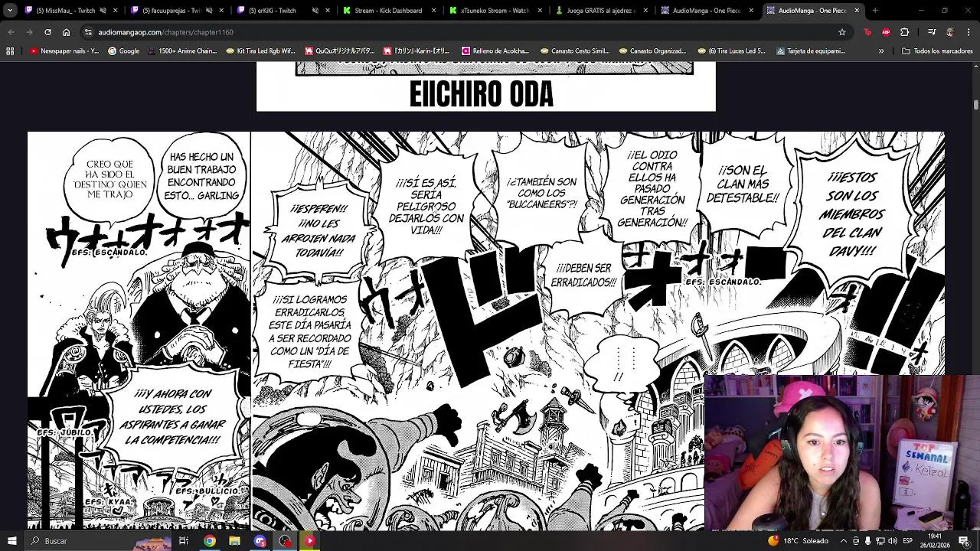Mute the MissMau_ Twitch tab audio icon
This screenshot has height=551, width=980.
point(103,11)
